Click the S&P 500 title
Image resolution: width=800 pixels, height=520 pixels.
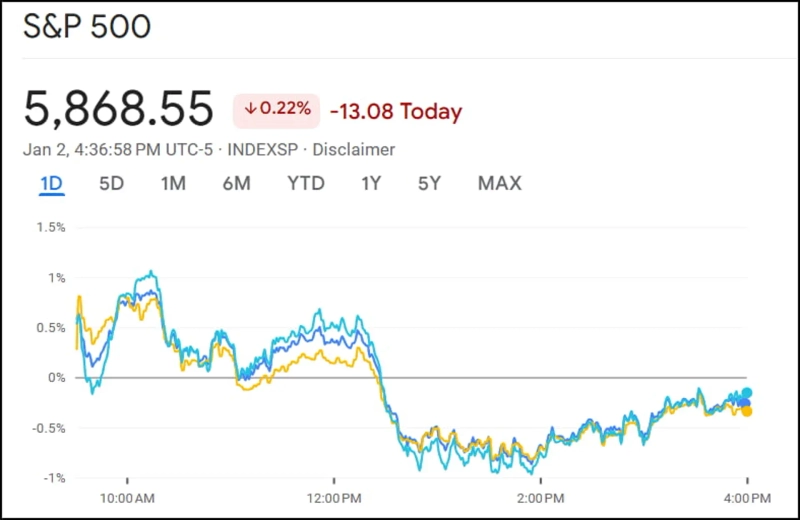click(87, 26)
